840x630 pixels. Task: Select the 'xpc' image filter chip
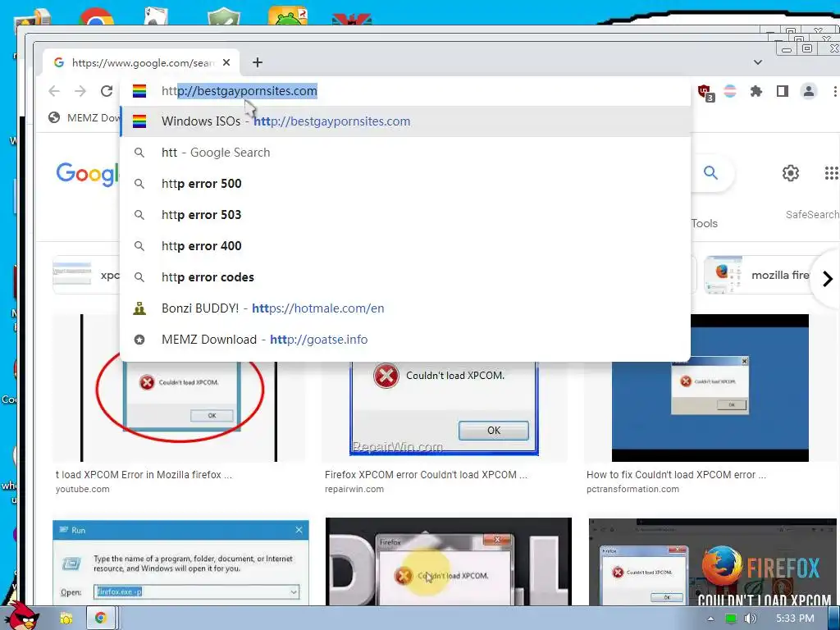(x=86, y=275)
